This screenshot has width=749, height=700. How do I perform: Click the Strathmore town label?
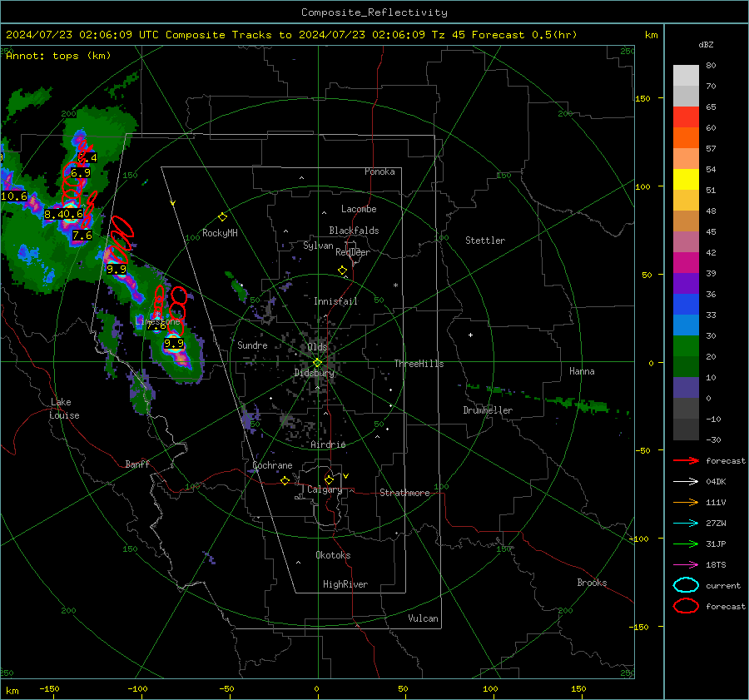click(x=404, y=493)
